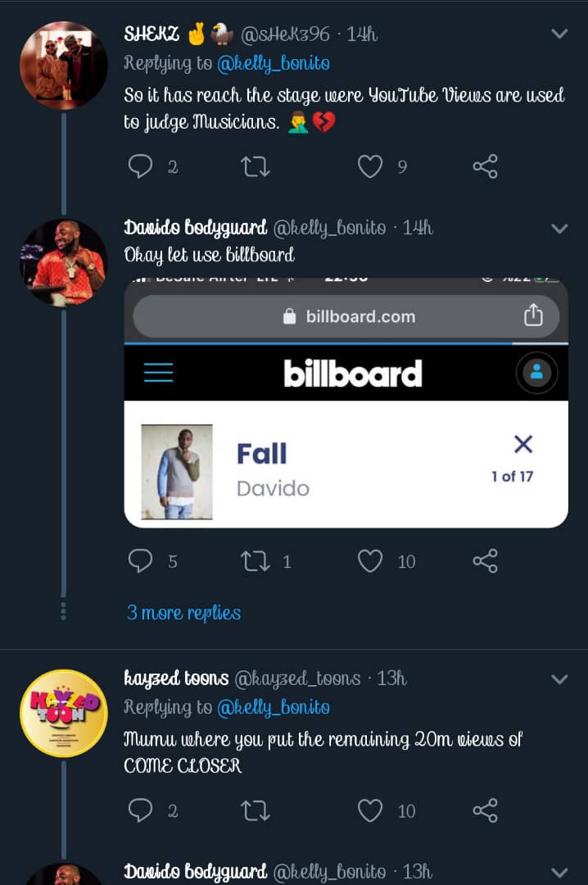Open SHEKZ's profile picture
Screen dimensions: 588x885
63,66
